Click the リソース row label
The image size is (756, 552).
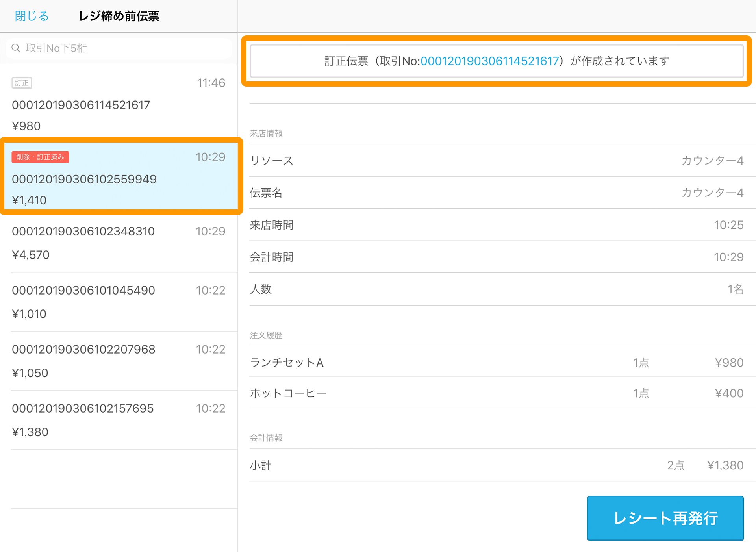(x=272, y=161)
